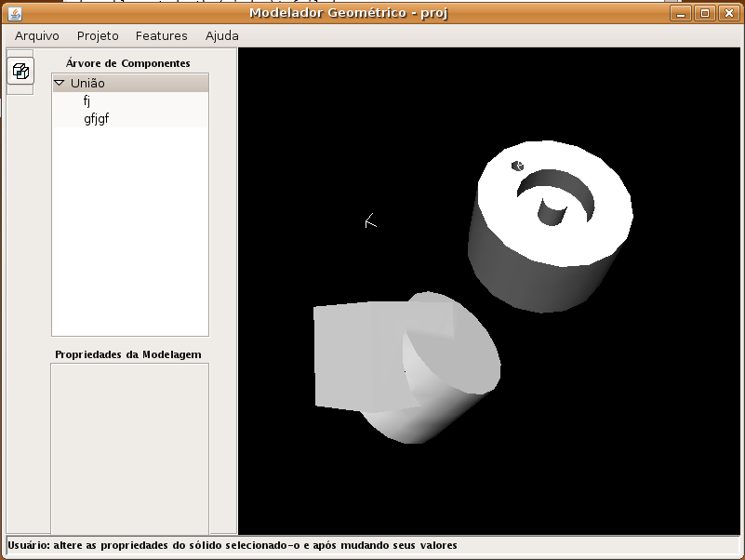Screen dimensions: 745x560
Task: Click the small axis marker in viewport
Action: click(370, 221)
